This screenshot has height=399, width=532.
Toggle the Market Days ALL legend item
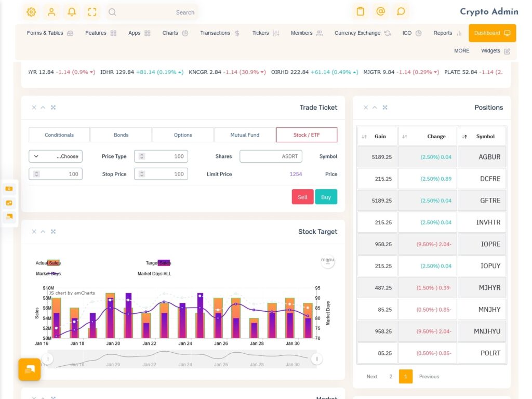pyautogui.click(x=154, y=274)
